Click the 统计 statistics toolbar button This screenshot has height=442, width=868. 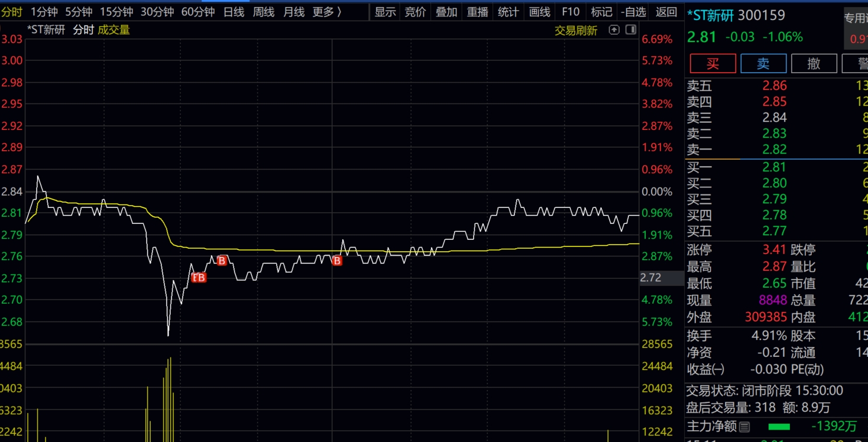[509, 12]
